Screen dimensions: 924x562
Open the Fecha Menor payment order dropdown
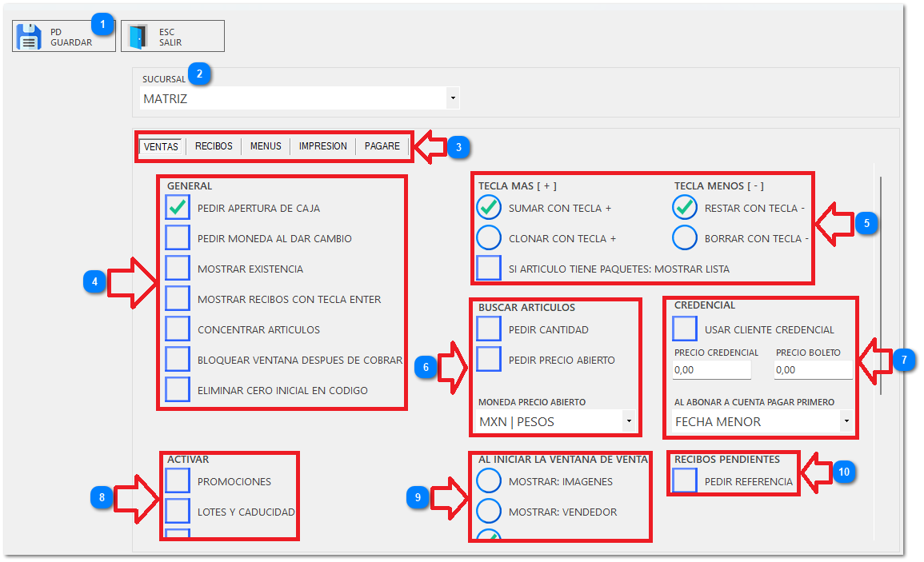click(x=845, y=421)
